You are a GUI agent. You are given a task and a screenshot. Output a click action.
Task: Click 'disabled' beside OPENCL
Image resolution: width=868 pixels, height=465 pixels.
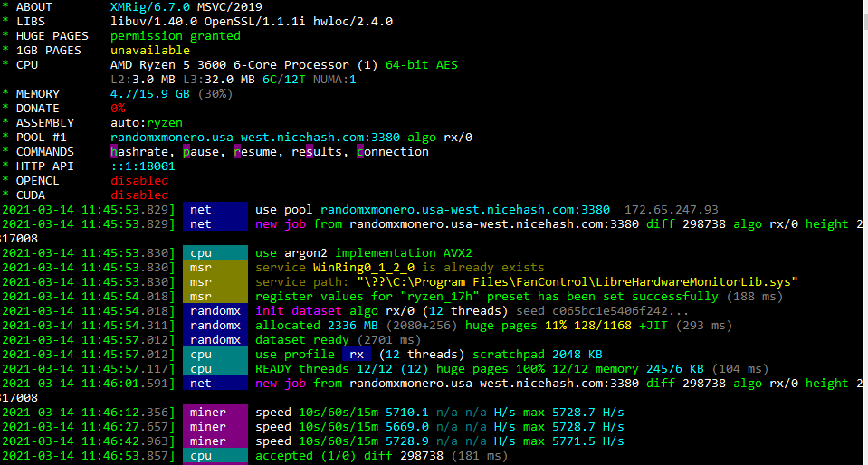(x=139, y=180)
